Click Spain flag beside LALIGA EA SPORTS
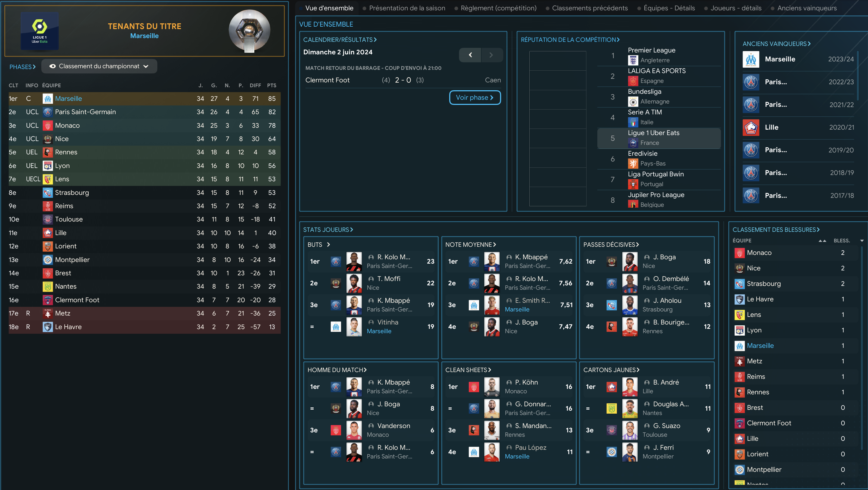The height and width of the screenshot is (490, 868). coord(633,81)
